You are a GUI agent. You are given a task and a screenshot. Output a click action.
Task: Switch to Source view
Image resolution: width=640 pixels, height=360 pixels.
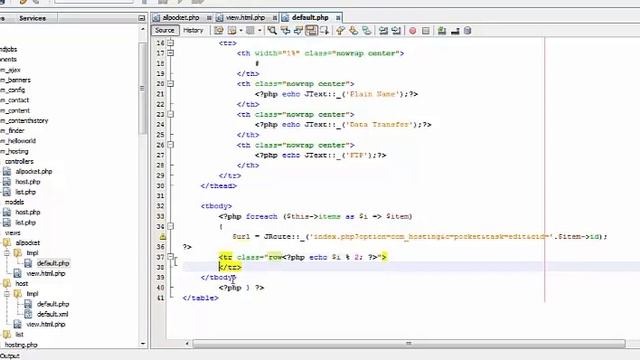(164, 31)
